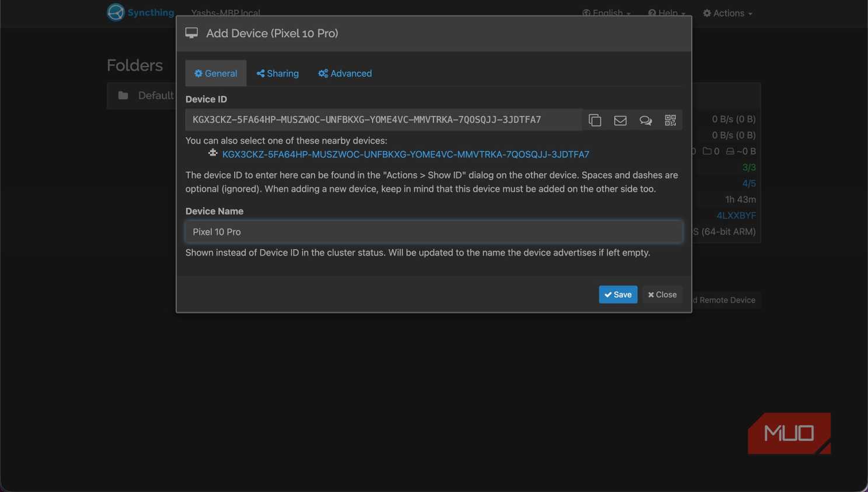This screenshot has width=868, height=492.
Task: Click the 4LXXBYF identification link
Action: [736, 216]
